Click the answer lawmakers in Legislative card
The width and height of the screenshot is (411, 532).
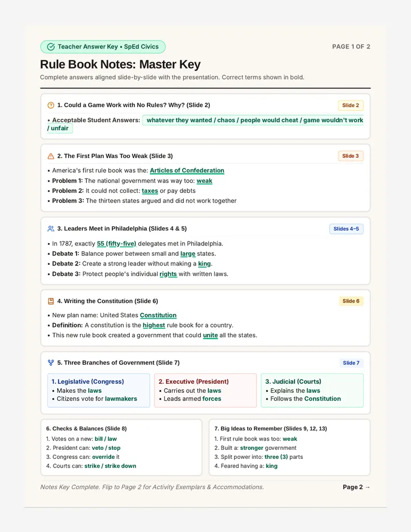click(121, 398)
